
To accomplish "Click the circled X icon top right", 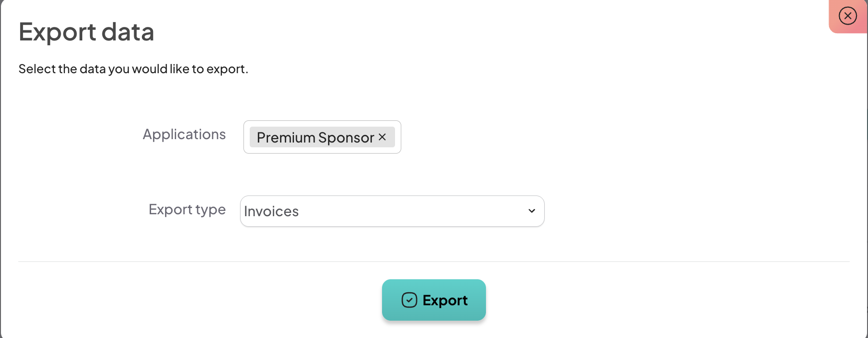I will click(x=847, y=16).
